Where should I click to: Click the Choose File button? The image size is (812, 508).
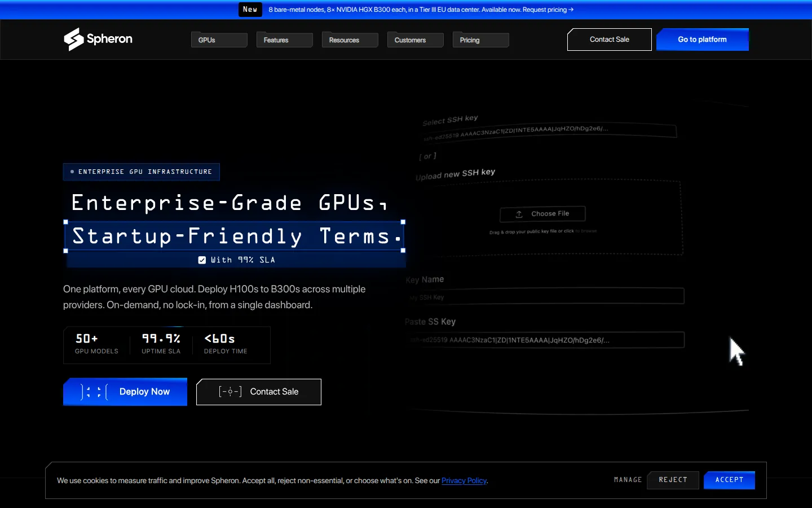click(542, 214)
